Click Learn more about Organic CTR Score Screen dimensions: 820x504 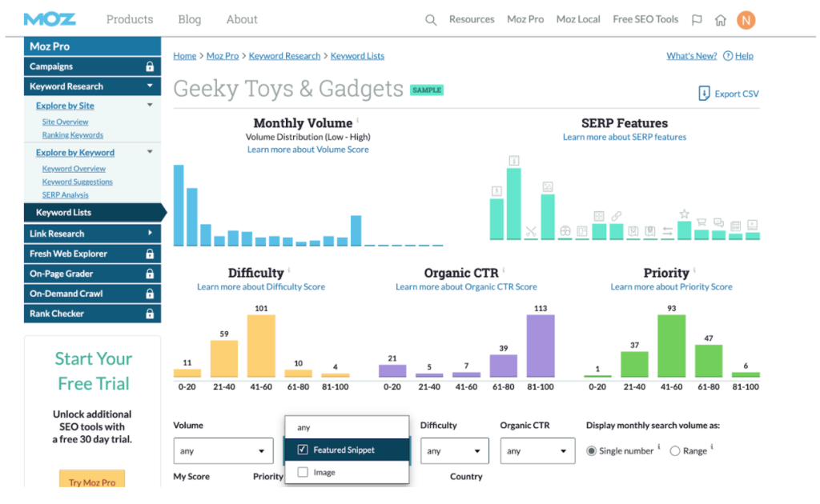click(x=466, y=286)
